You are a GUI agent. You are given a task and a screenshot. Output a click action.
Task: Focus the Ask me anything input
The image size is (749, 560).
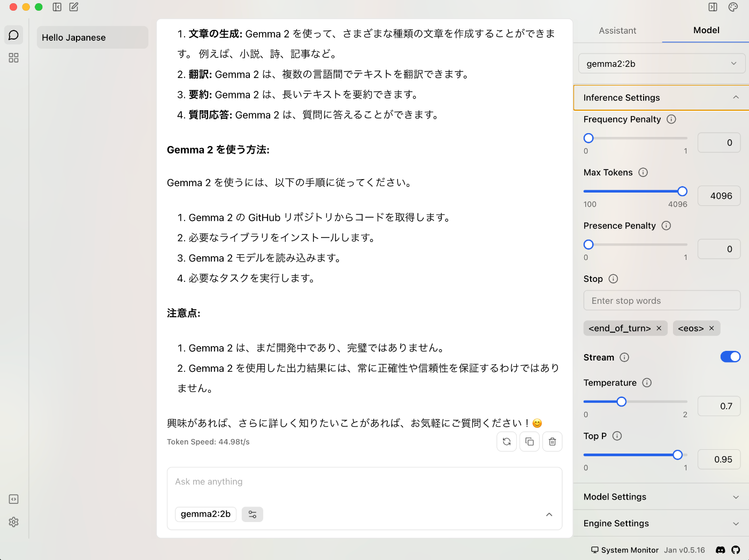point(364,482)
